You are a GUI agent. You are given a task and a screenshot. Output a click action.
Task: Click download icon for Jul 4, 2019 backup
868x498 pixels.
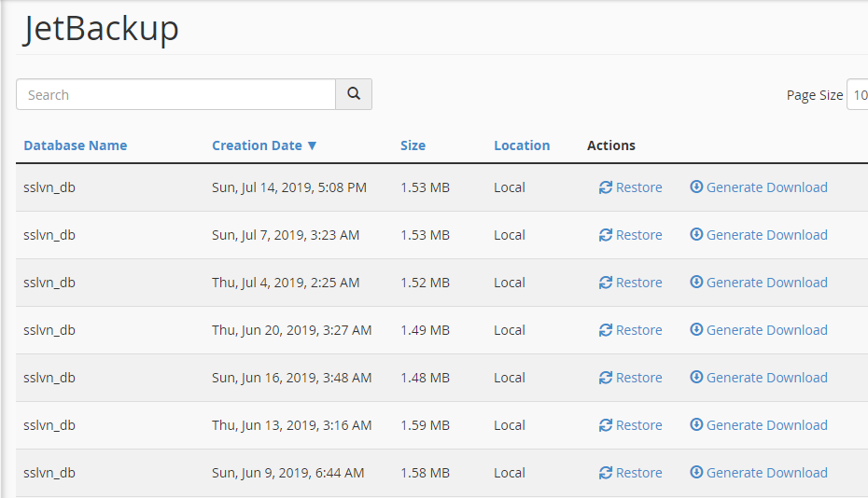pyautogui.click(x=696, y=282)
